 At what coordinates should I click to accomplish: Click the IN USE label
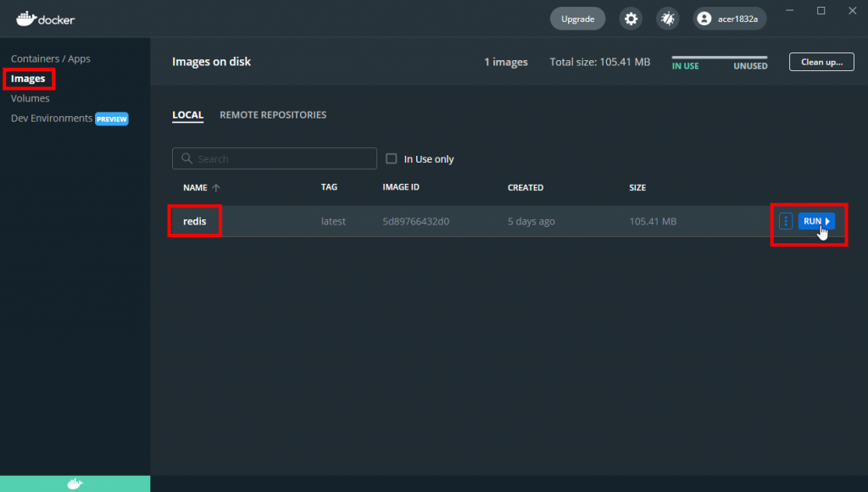click(x=685, y=66)
